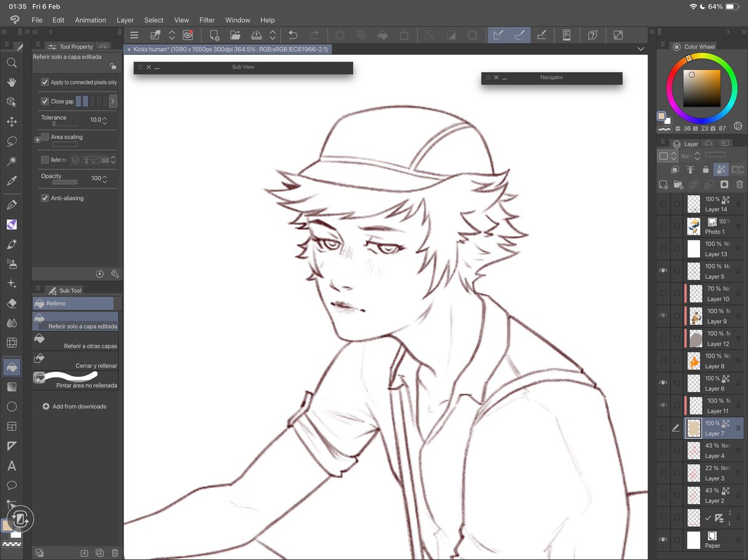Show Layer 8 by enabling its visibility eye
Image resolution: width=748 pixels, height=560 pixels.
(663, 360)
